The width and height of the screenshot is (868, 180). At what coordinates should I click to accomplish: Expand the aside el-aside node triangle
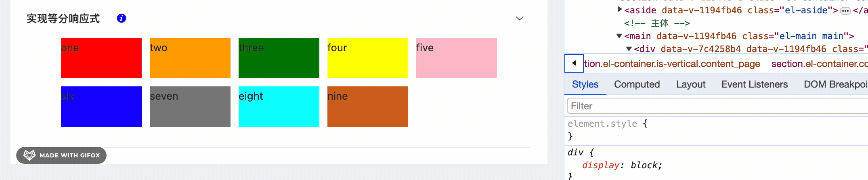pos(619,10)
